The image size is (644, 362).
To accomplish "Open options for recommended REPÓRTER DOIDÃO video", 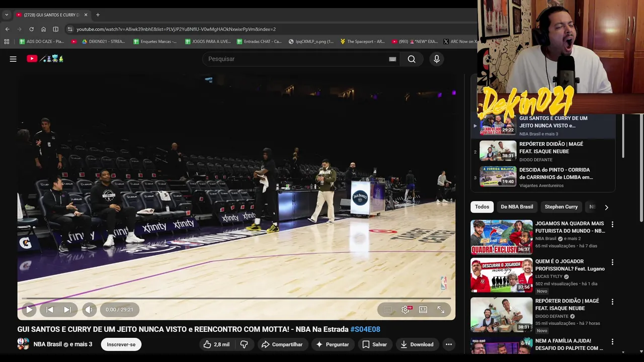I will coord(612,302).
